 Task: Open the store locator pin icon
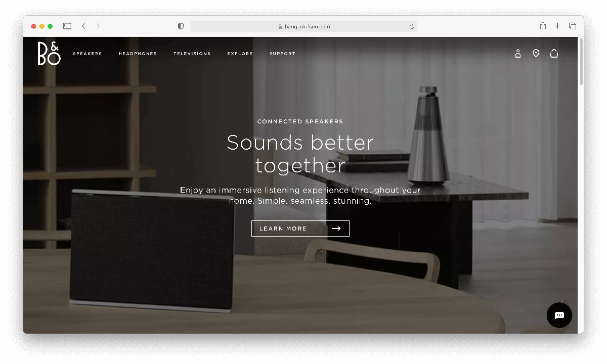(536, 54)
